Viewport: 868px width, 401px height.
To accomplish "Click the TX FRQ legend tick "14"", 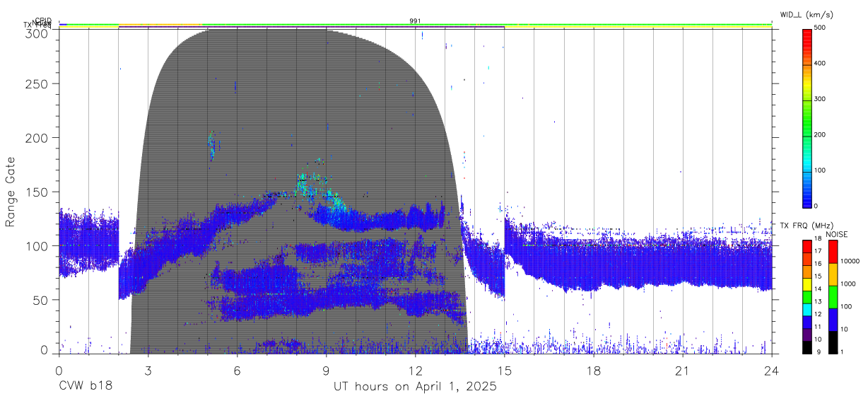I will (818, 289).
